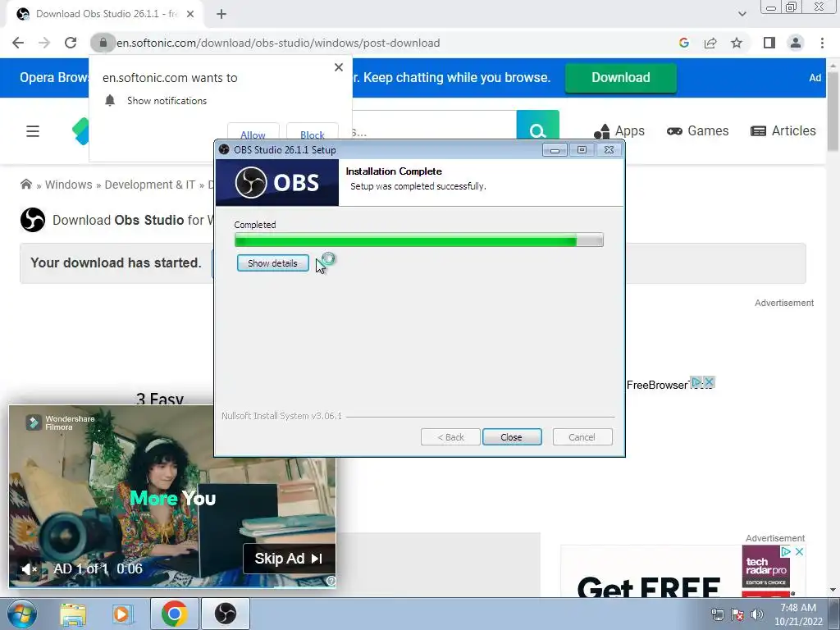The width and height of the screenshot is (840, 630).
Task: Click the Wondershare Filmora logo in video ad
Action: pyautogui.click(x=60, y=422)
